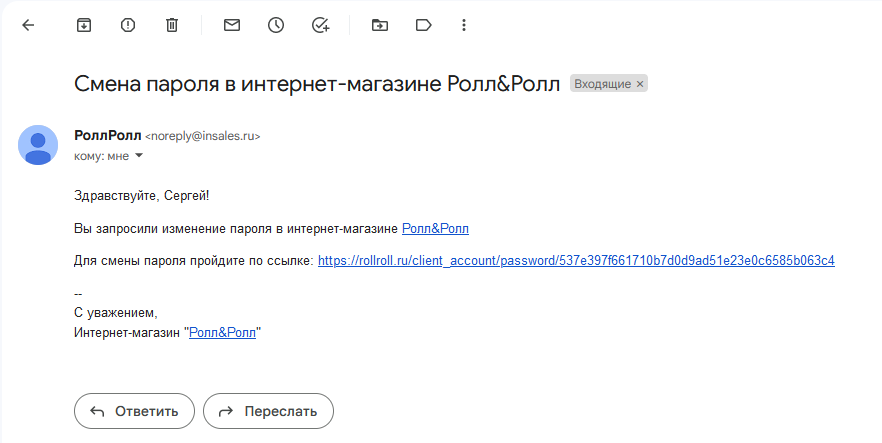Remove the Входящие label from email
Image resolution: width=882 pixels, height=443 pixels.
click(640, 84)
